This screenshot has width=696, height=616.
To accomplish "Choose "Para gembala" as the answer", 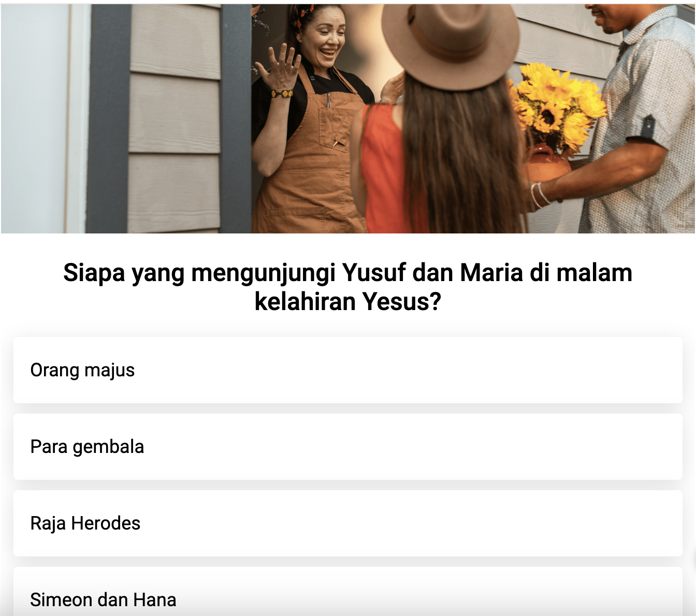I will [x=347, y=447].
